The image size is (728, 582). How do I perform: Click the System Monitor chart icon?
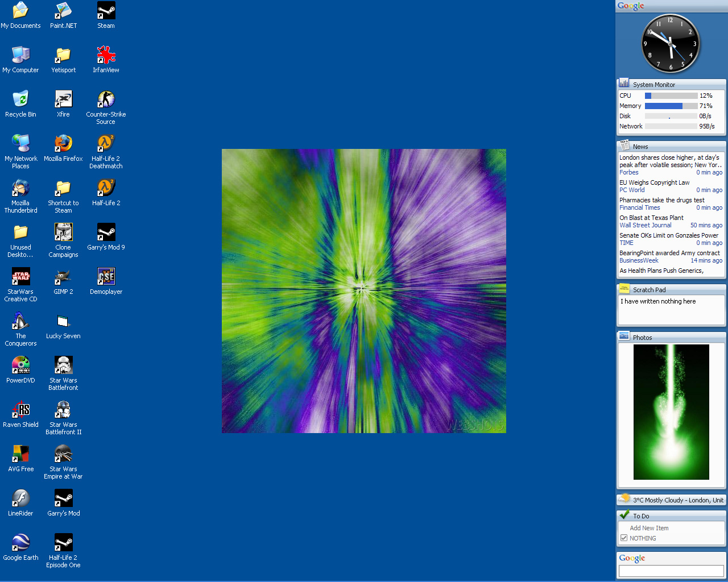click(x=623, y=84)
